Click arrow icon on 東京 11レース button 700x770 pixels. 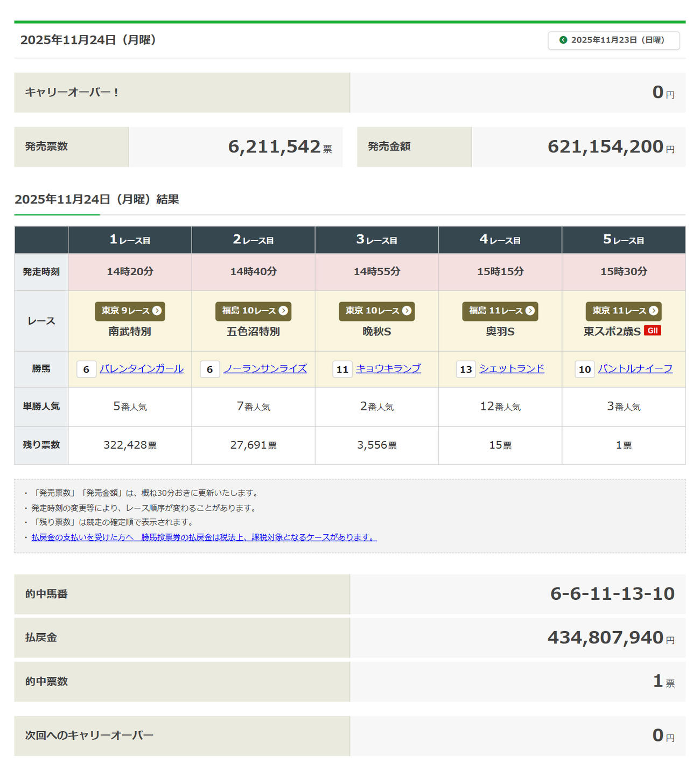(653, 311)
